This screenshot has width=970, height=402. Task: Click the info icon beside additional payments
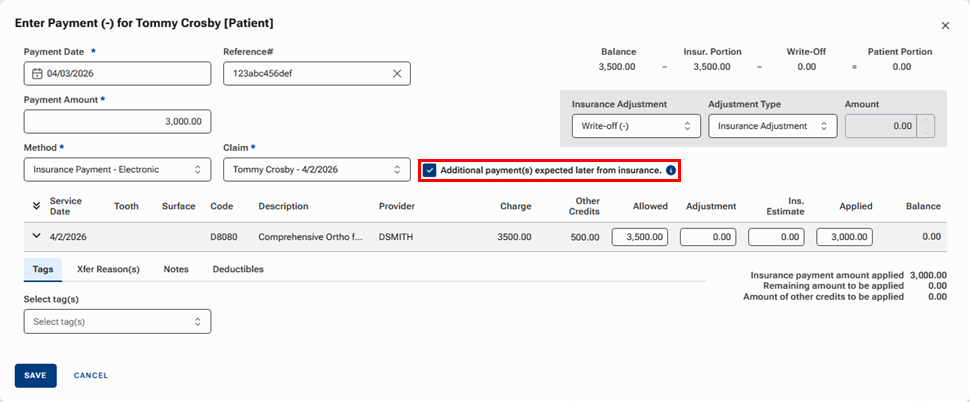(671, 170)
